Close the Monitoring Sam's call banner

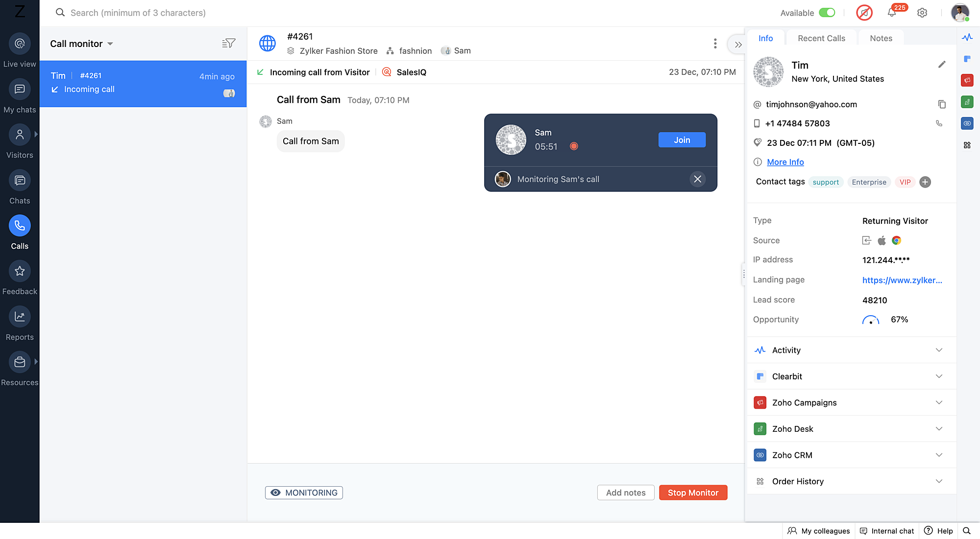(x=697, y=179)
